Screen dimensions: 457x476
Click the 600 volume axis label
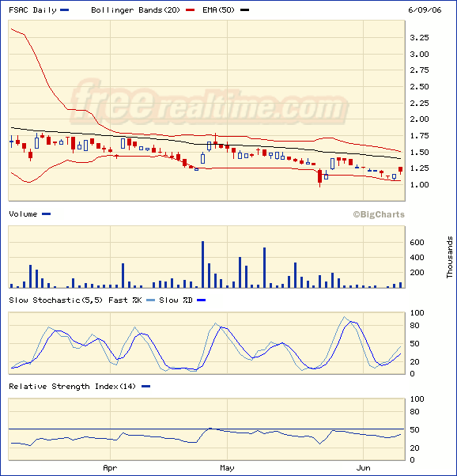pyautogui.click(x=417, y=242)
